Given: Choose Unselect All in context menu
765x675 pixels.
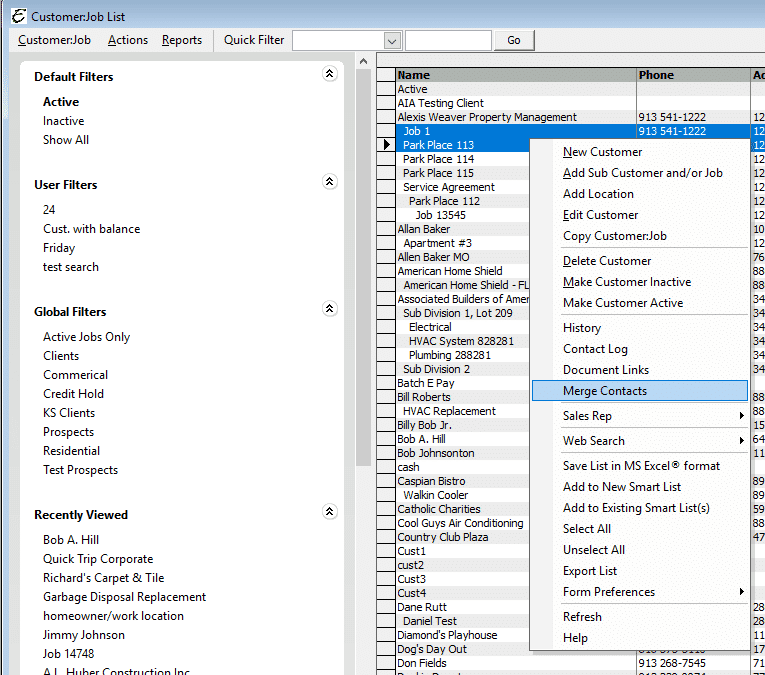Looking at the screenshot, I should (x=594, y=550).
